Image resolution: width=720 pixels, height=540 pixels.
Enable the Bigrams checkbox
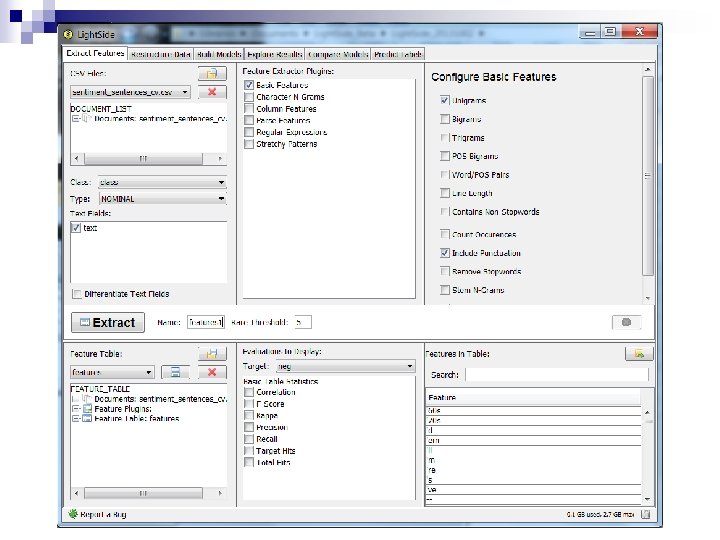pos(444,119)
